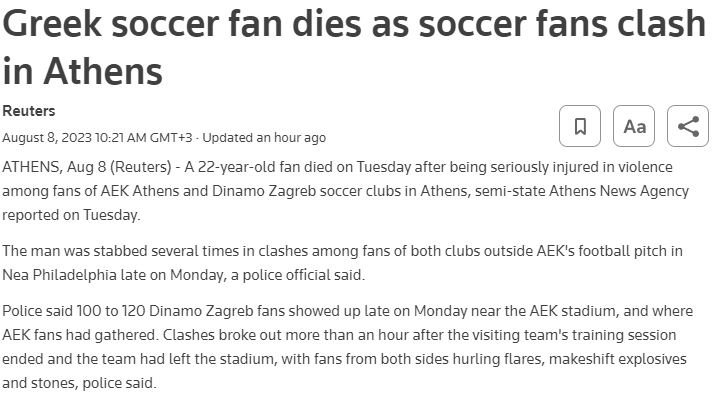721x395 pixels.
Task: Click 'reported on Tuesday.' line
Action: tap(71, 215)
